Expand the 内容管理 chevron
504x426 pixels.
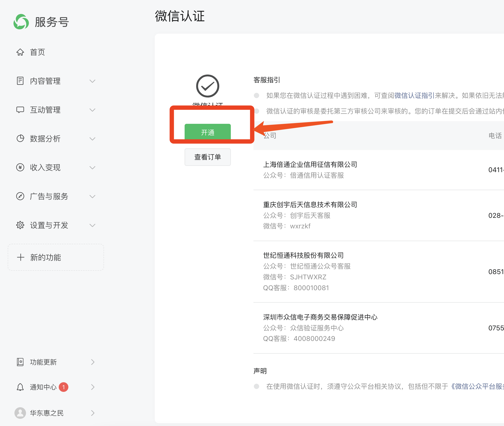[92, 81]
